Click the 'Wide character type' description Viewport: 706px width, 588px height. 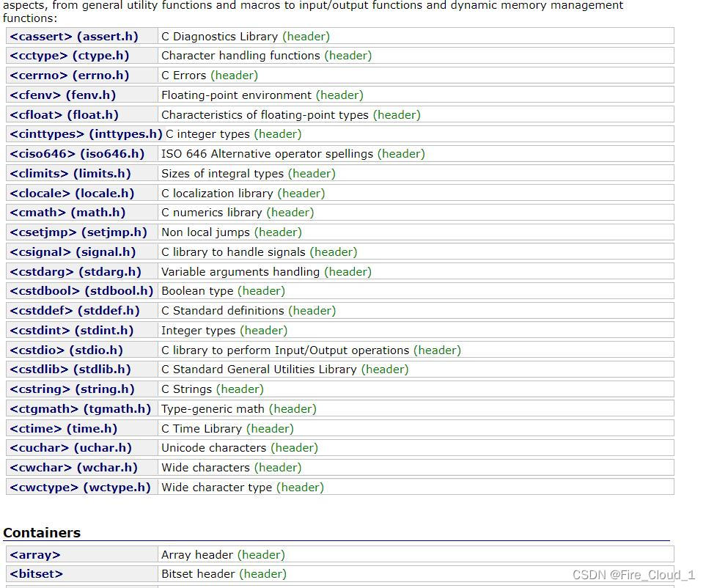click(x=217, y=487)
